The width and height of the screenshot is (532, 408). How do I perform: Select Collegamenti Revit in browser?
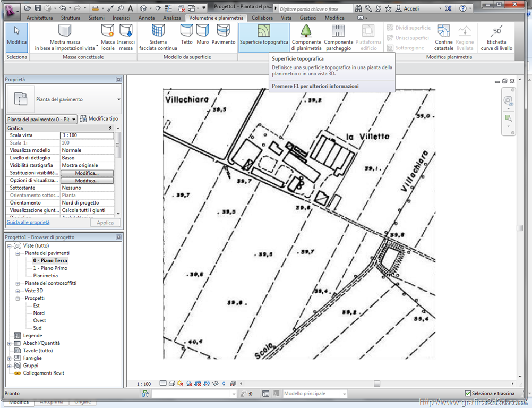point(44,373)
